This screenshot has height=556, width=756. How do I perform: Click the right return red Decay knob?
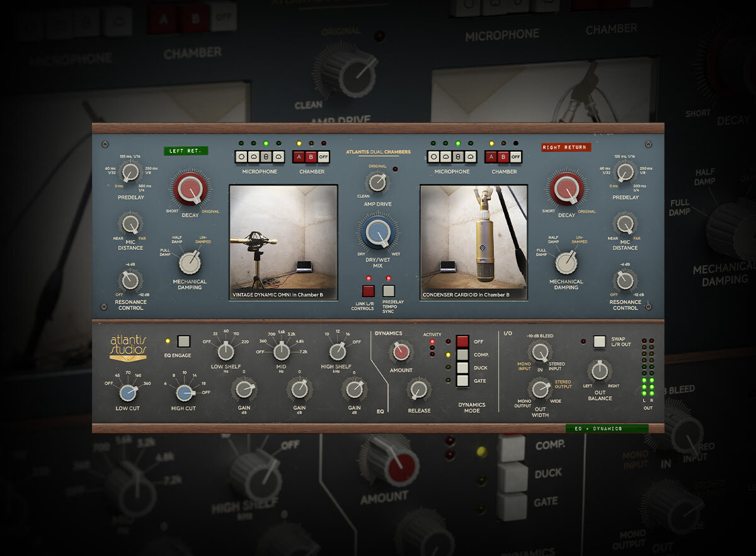point(566,188)
